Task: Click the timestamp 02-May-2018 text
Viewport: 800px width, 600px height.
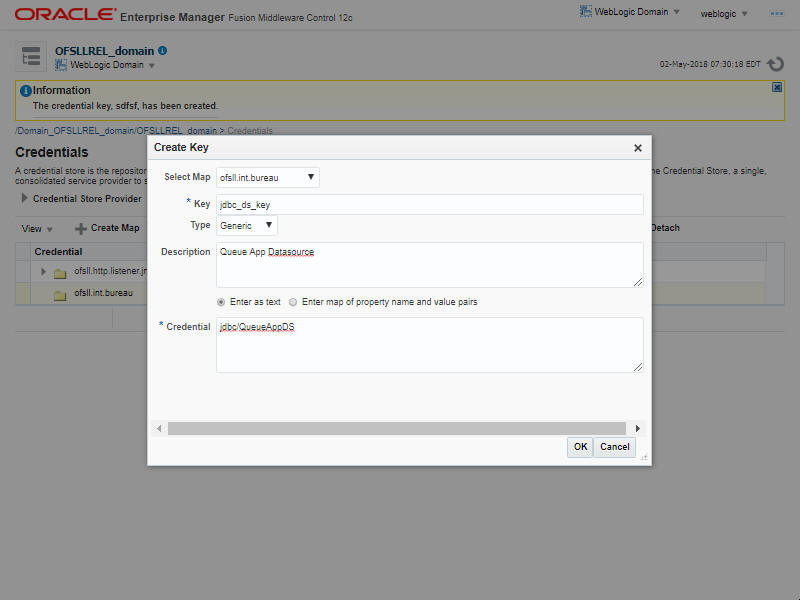Action: [710, 64]
